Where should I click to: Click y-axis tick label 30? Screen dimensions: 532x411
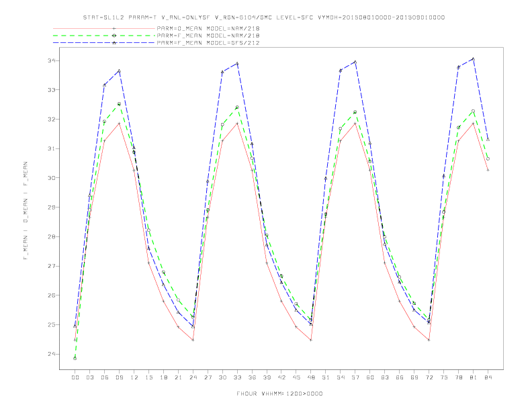52,178
